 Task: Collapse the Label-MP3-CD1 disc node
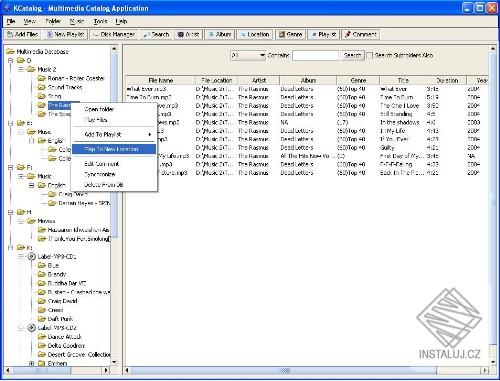21,256
